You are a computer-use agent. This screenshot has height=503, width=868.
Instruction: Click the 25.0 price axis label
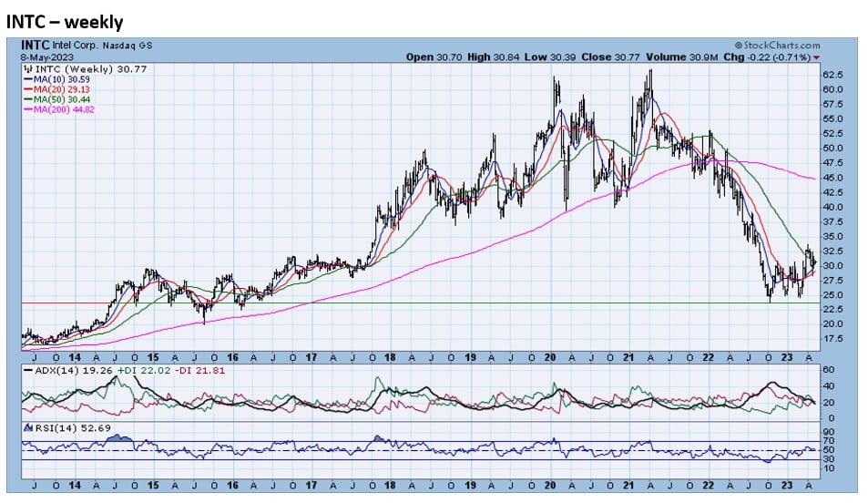pos(833,295)
